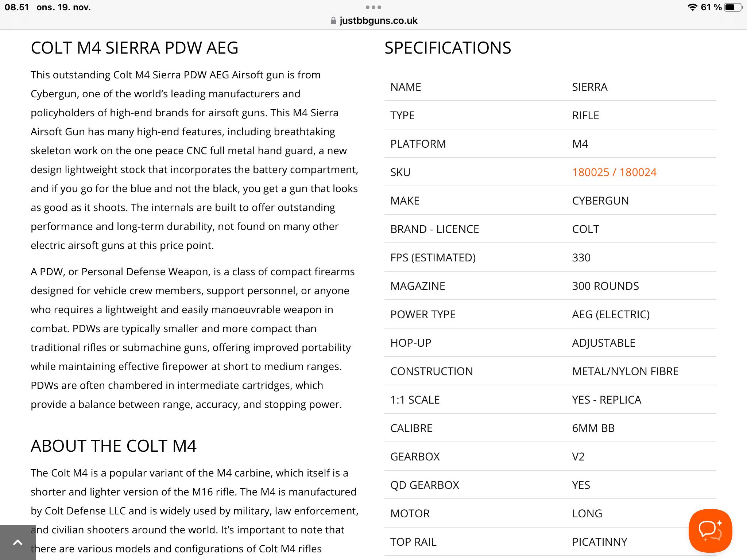Tap the scroll-to-top chevron arrow

[18, 542]
